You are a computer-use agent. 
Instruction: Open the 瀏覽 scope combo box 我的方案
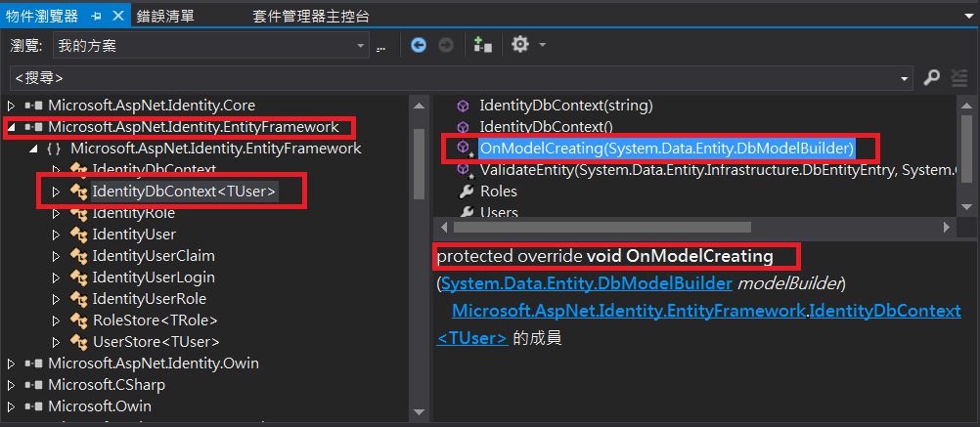[x=211, y=46]
